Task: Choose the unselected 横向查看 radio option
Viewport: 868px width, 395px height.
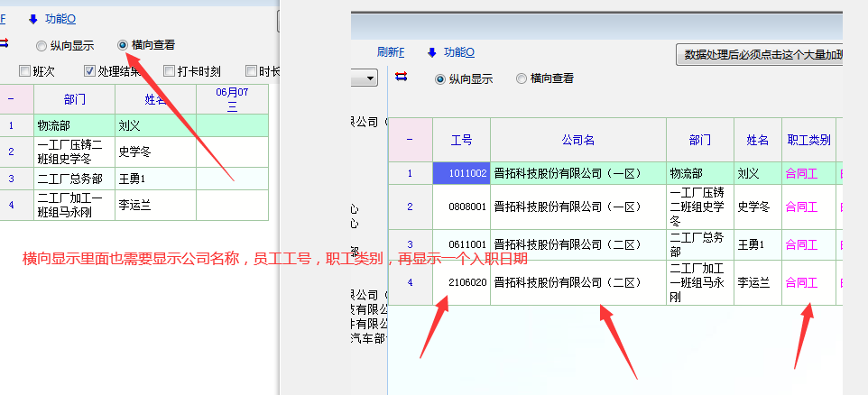Action: (522, 78)
